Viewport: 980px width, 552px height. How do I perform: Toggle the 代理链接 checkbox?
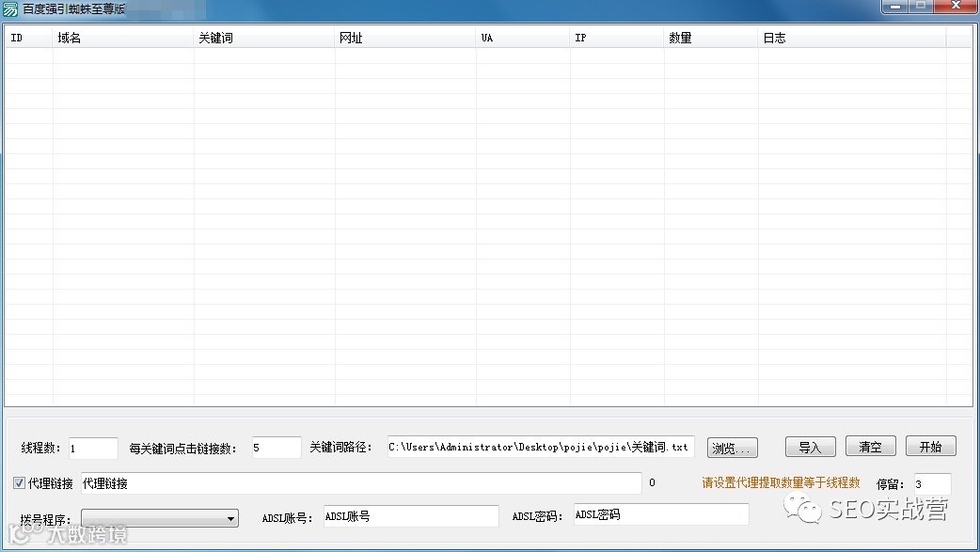coord(20,482)
